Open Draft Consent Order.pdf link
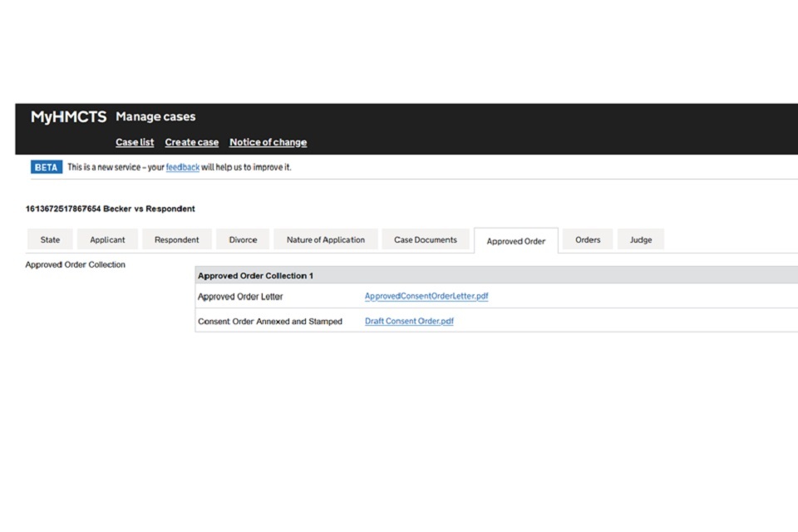Viewport: 798px width, 532px height. tap(409, 322)
